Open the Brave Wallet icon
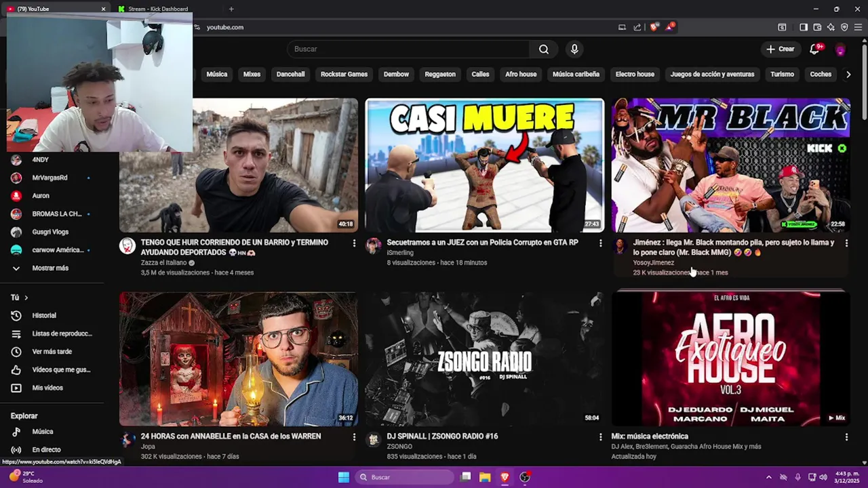The height and width of the screenshot is (488, 868). click(817, 27)
